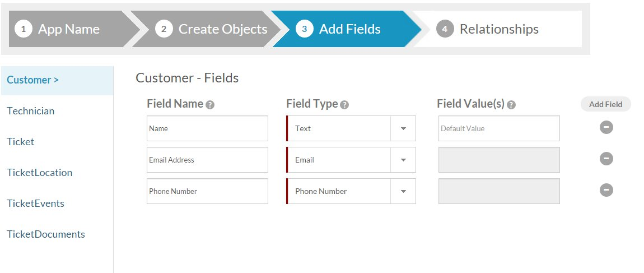This screenshot has width=644, height=273.
Task: Select TicketDocuments in the sidebar
Action: coord(46,234)
